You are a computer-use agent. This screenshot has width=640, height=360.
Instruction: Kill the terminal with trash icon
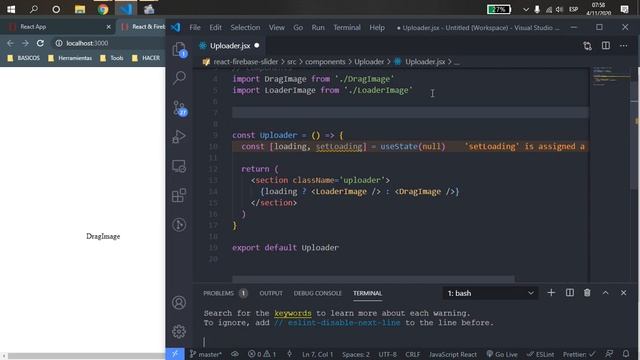587,293
